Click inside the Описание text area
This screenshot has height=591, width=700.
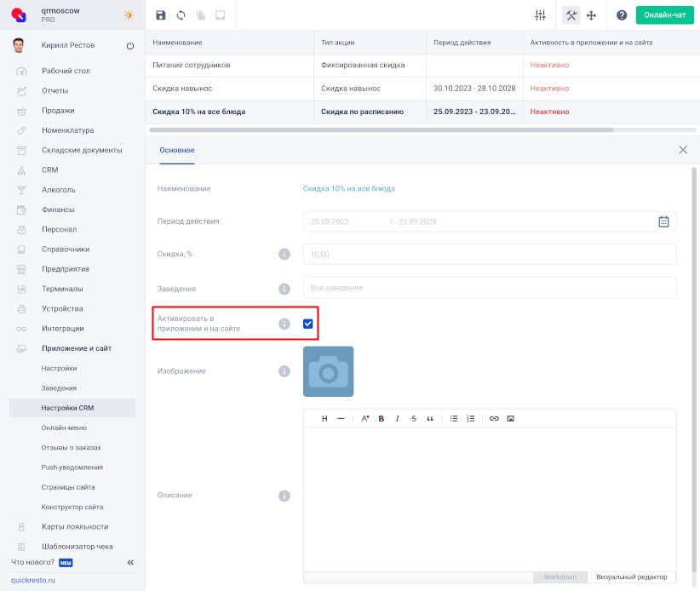(490, 499)
